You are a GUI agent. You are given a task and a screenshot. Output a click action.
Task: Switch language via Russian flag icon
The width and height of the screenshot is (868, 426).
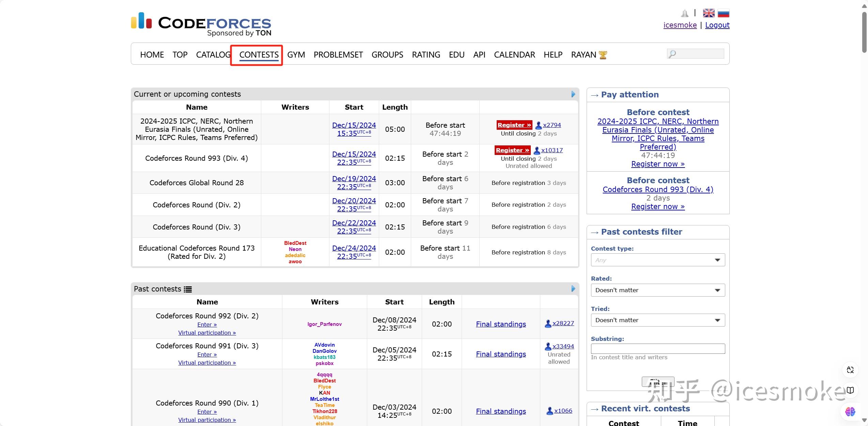tap(723, 13)
